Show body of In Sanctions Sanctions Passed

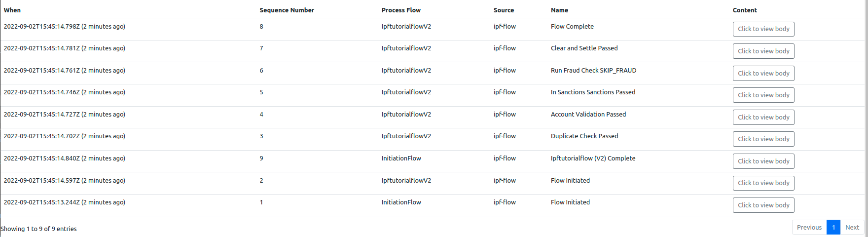pos(763,95)
